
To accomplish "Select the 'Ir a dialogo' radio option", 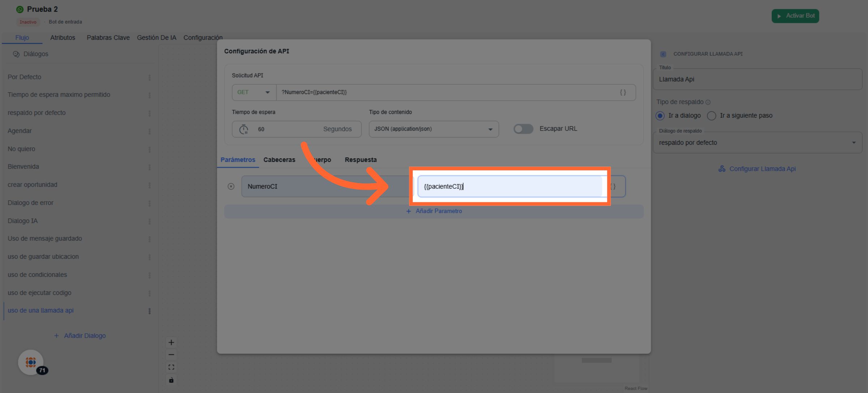I will pyautogui.click(x=660, y=115).
